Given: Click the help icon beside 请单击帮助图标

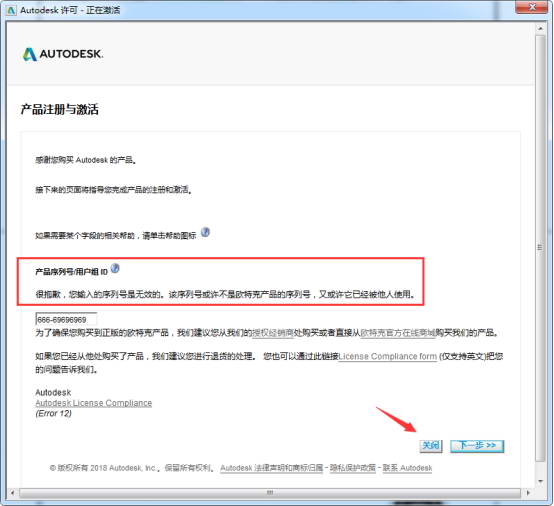Looking at the screenshot, I should [x=205, y=232].
